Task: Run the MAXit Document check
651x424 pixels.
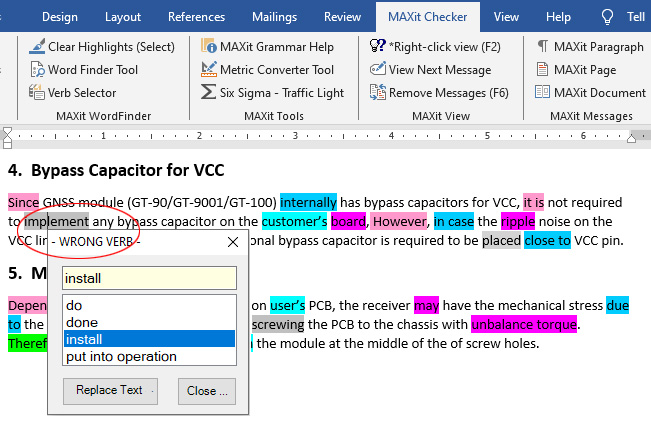Action: click(590, 93)
